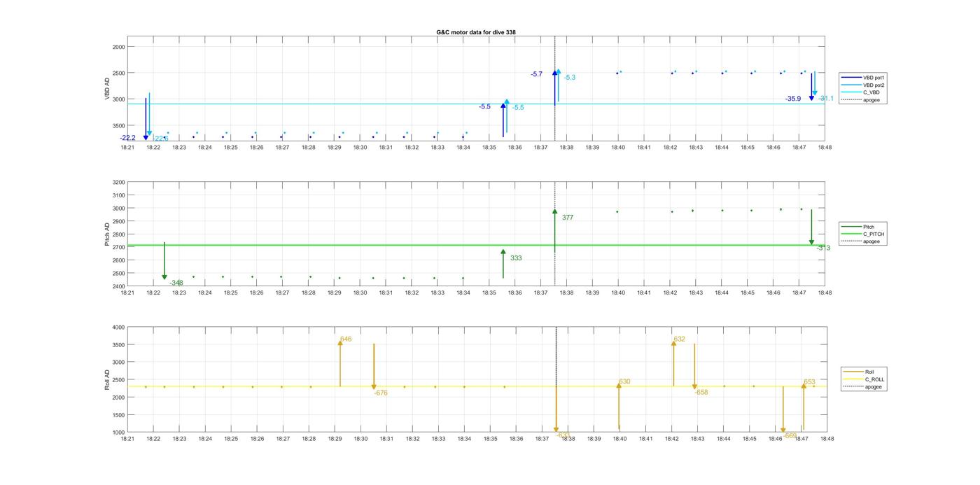The height and width of the screenshot is (485, 980).
Task: Click '18:30' tick under the Roll plot
Action: pos(360,439)
